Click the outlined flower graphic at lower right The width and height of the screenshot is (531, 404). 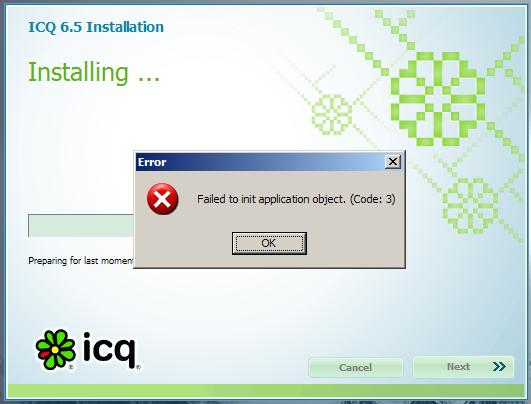point(470,206)
